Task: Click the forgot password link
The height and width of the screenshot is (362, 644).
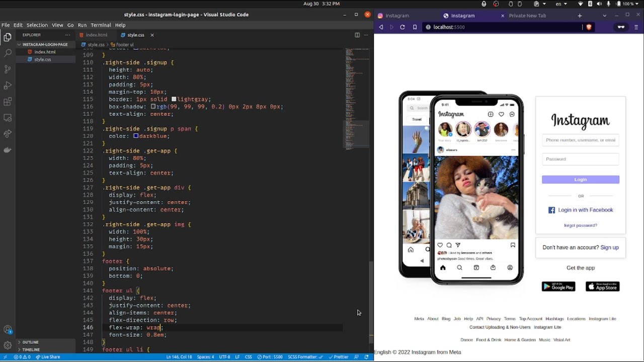Action: (x=581, y=225)
